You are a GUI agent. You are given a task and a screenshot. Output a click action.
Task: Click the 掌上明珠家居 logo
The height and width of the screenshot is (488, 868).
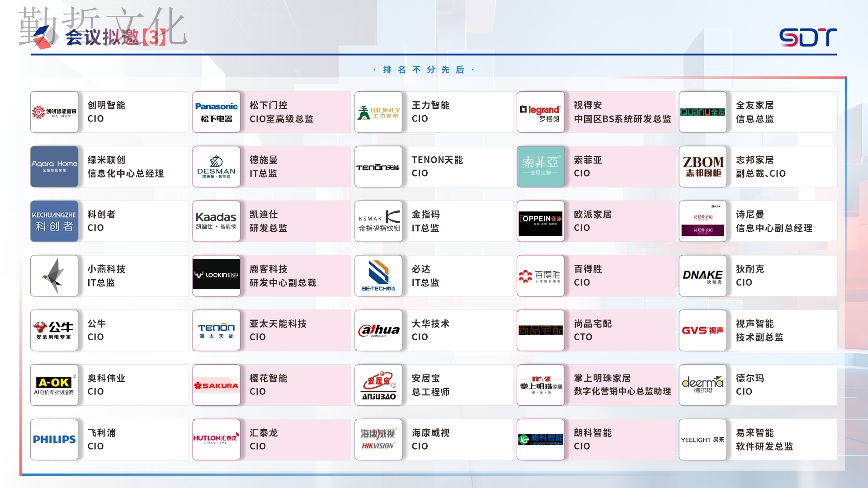coord(541,385)
